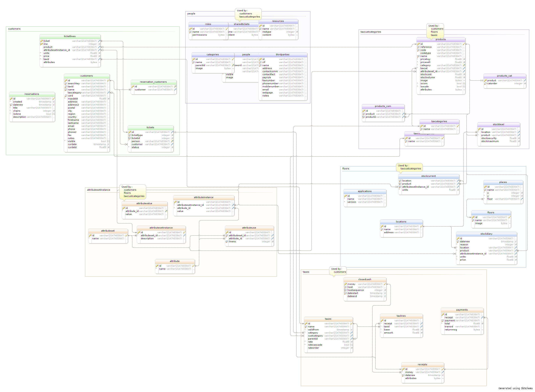
Task: Select the key icon for product in products_cat
Action: pos(485,80)
